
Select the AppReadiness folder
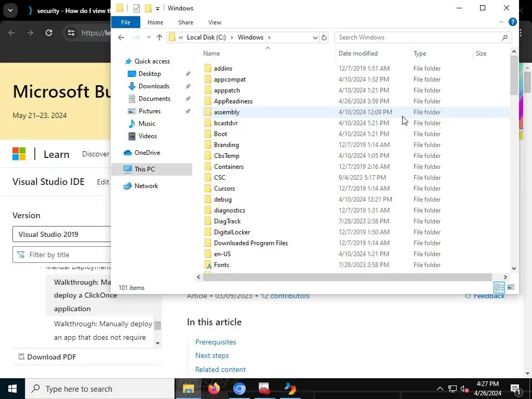233,101
